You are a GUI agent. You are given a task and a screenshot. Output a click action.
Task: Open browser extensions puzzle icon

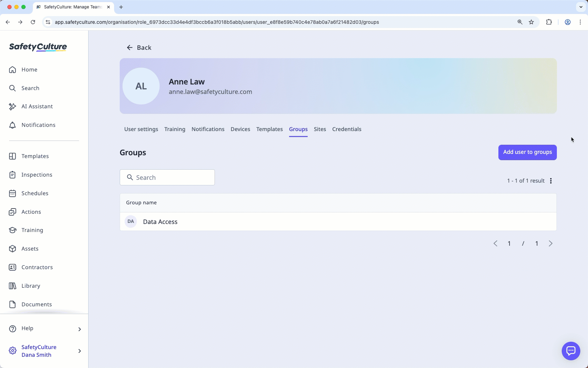coord(549,22)
